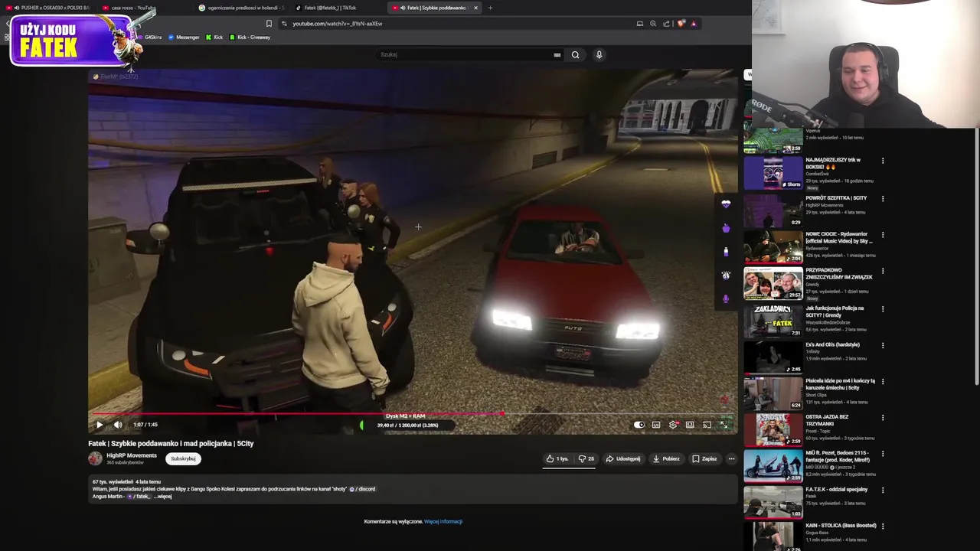Cast the video to a device
The height and width of the screenshot is (551, 980).
[x=707, y=425]
